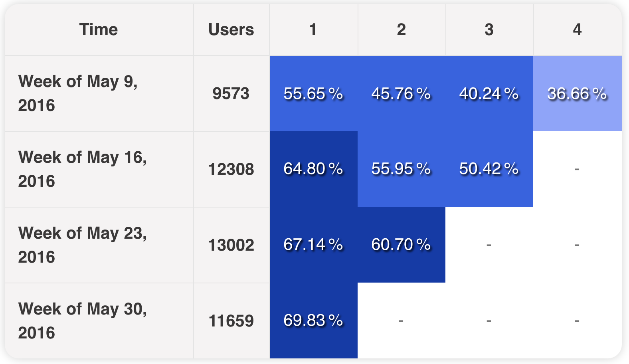Click the Users column header
The width and height of the screenshot is (629, 364).
click(x=231, y=30)
